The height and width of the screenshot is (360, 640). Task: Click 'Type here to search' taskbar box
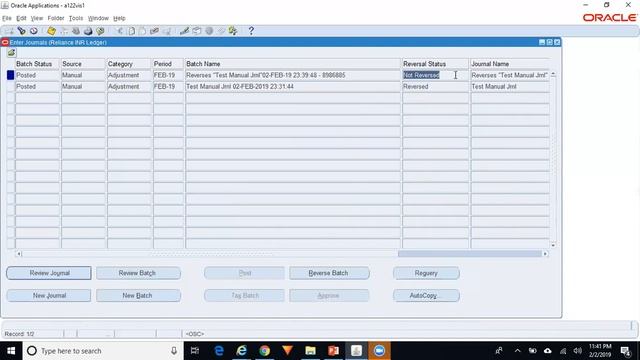click(x=102, y=351)
